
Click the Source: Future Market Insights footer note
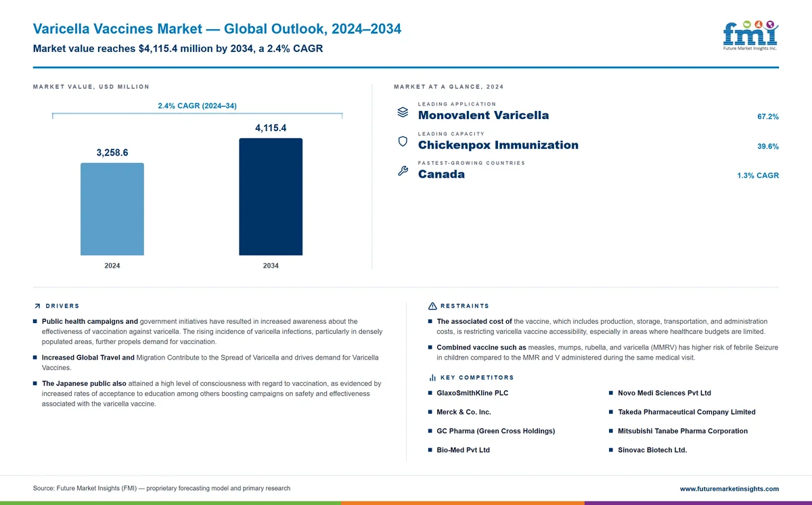[x=162, y=488]
